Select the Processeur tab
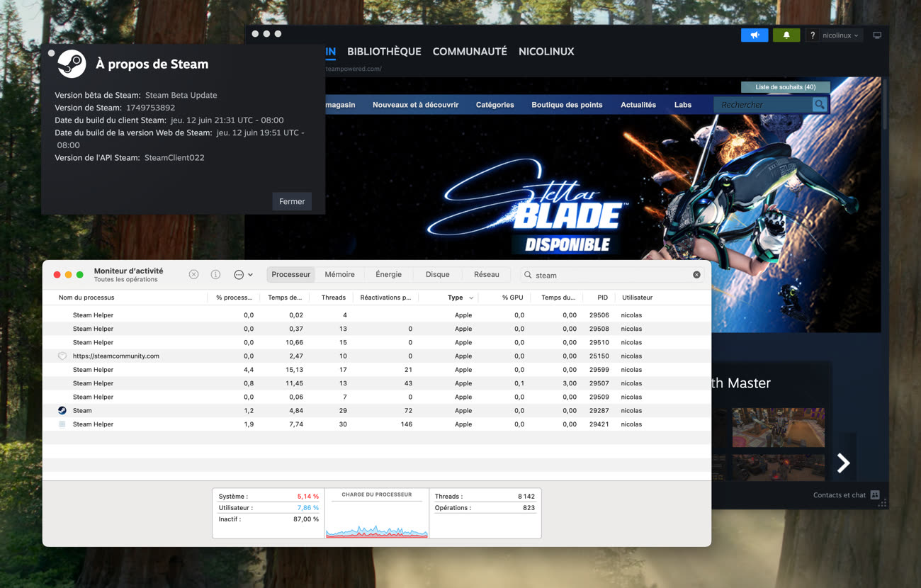This screenshot has width=921, height=588. (291, 274)
